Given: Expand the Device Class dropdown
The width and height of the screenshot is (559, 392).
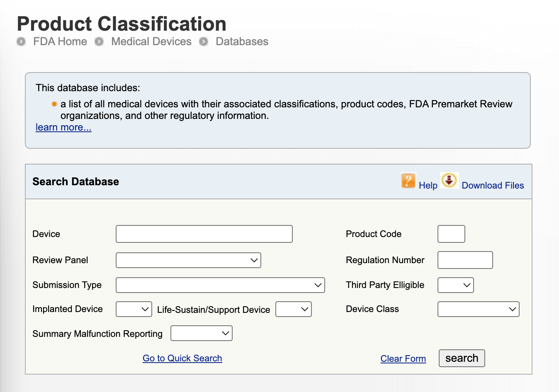Looking at the screenshot, I should (x=478, y=309).
